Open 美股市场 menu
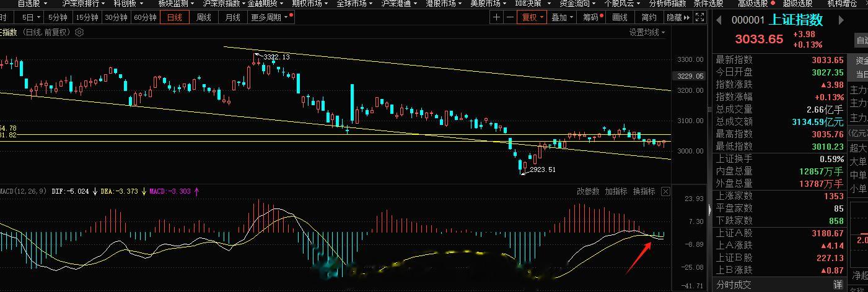Viewport: 868px width, 292px height. click(488, 4)
